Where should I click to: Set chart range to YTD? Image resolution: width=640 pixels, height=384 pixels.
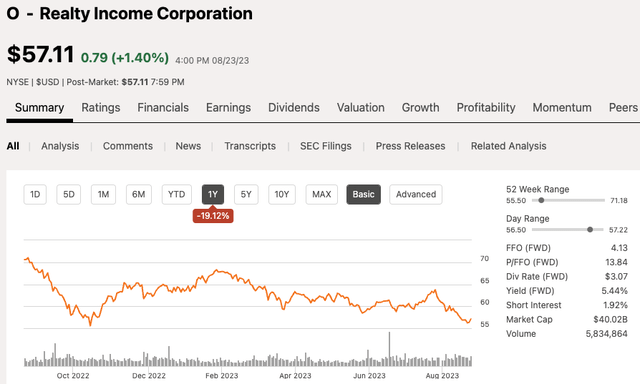(177, 195)
